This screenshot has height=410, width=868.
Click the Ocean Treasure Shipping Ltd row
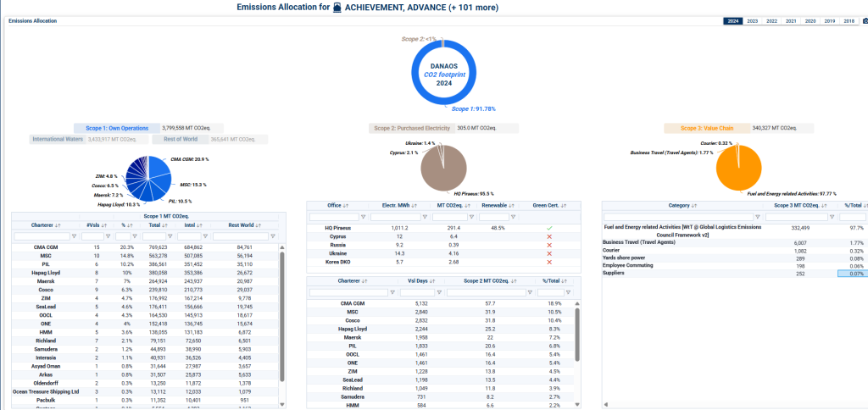144,391
